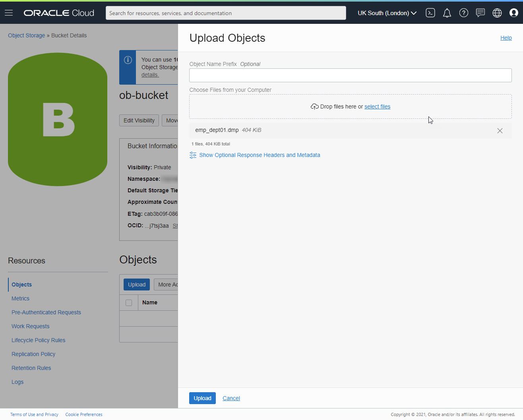The height and width of the screenshot is (420, 523).
Task: Show Optional Response Headers and Metadata
Action: (260, 155)
